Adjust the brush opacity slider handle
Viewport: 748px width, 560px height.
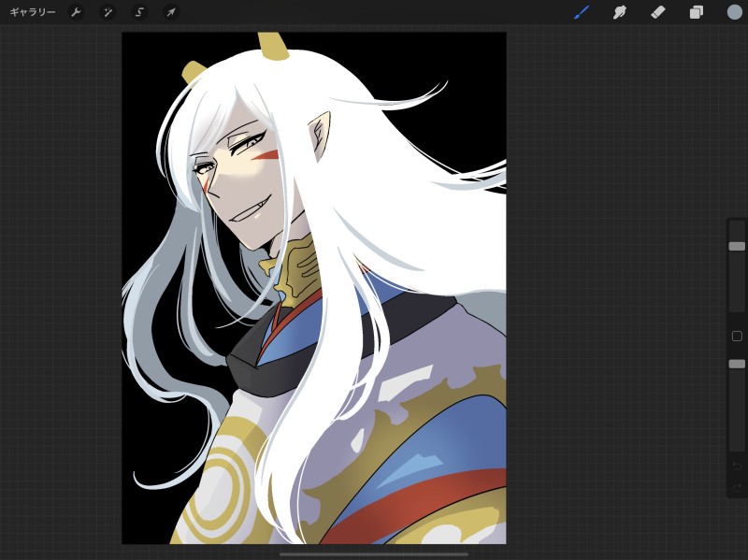point(737,364)
